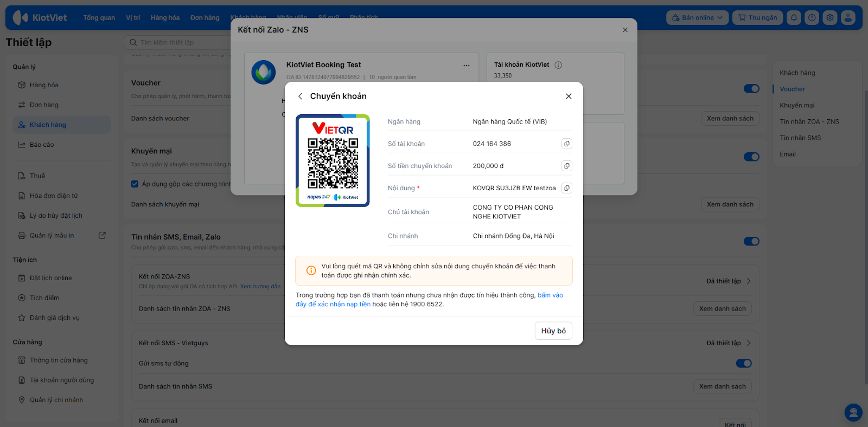Click the Hủy bỏ button
Image resolution: width=868 pixels, height=427 pixels.
click(x=553, y=331)
